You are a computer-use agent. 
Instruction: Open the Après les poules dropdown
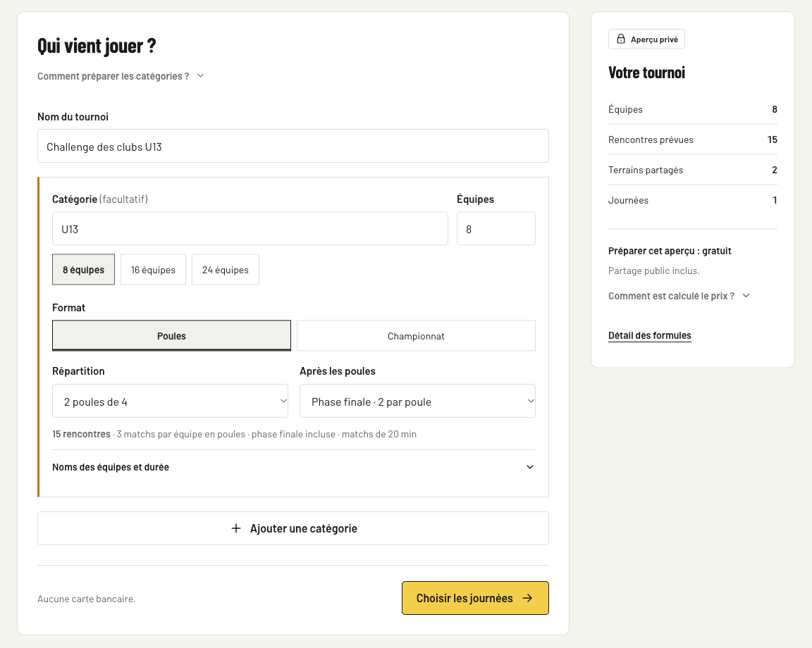click(417, 401)
